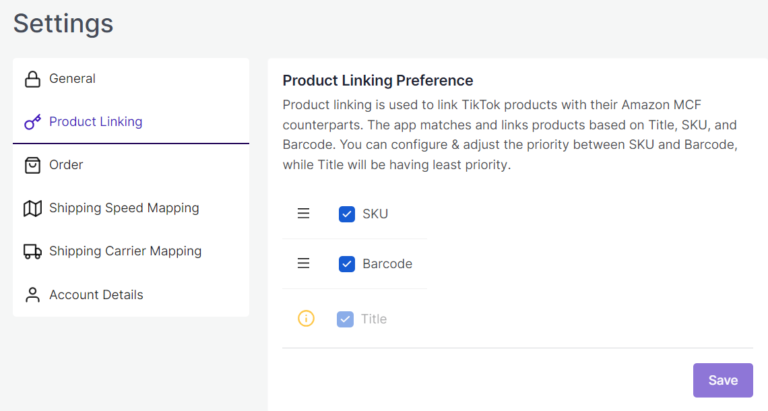
Task: Click the yellow info icon near Title
Action: (306, 318)
